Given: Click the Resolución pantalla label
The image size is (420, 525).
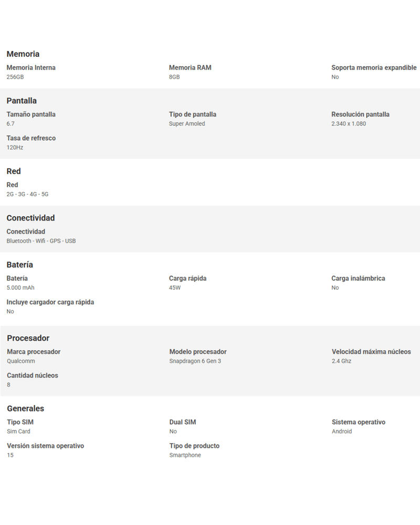Looking at the screenshot, I should pos(360,114).
